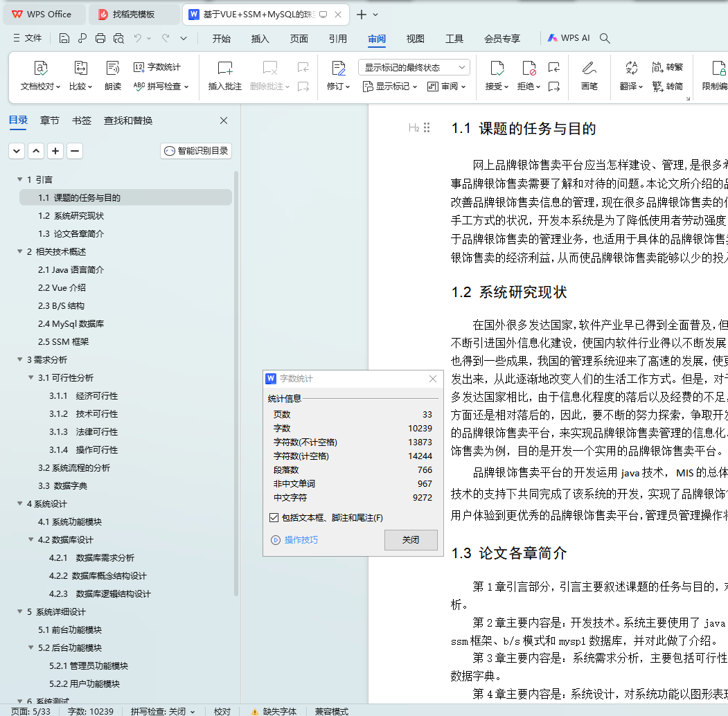The width and height of the screenshot is (728, 716).
Task: Switch to the 页面 ribbon tab
Action: click(299, 39)
